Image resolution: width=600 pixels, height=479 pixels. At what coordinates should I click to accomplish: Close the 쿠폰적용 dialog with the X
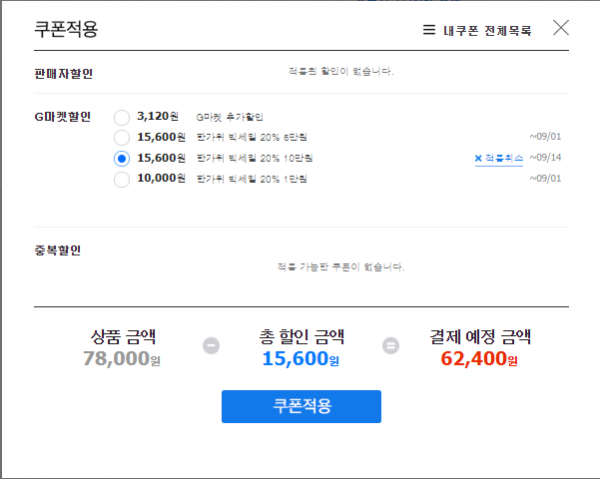(x=561, y=28)
